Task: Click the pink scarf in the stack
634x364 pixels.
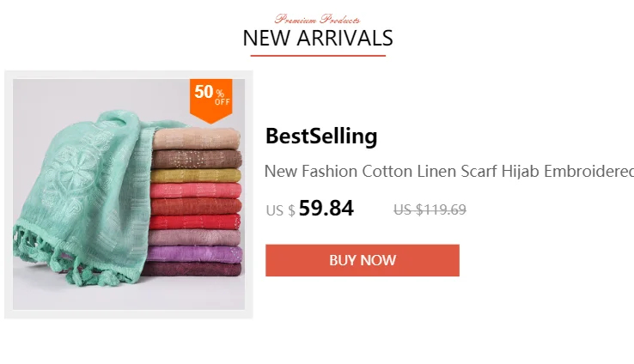Action: 196,191
